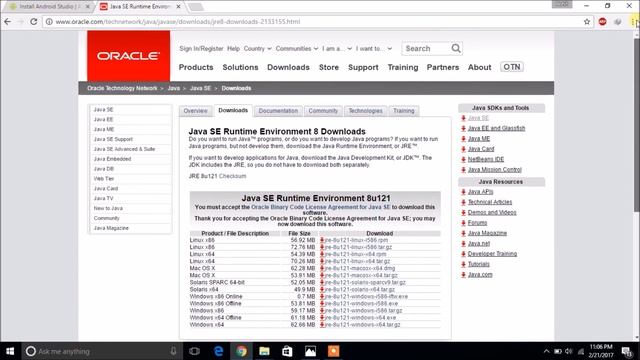Launch Microsoft Edge from taskbar
Screen dimensions: 640x360
pos(218,351)
